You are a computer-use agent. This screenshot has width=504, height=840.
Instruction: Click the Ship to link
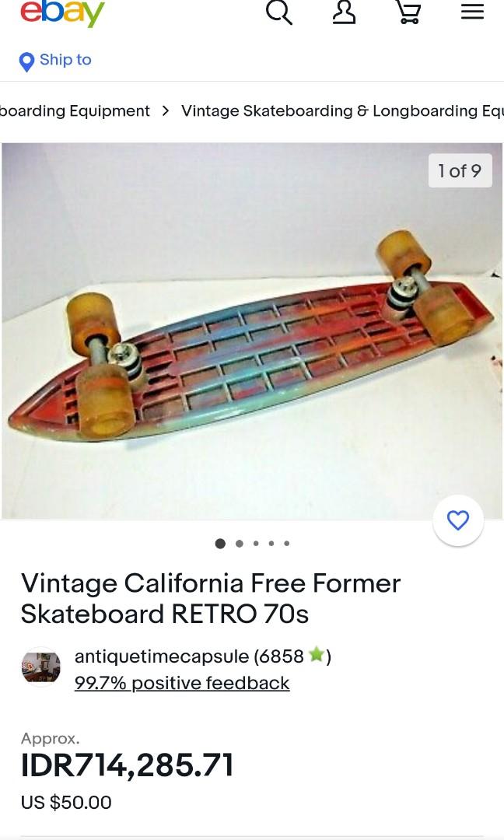65,59
